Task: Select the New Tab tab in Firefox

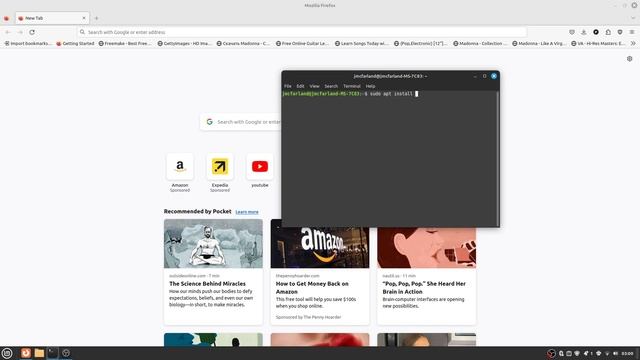Action: point(52,18)
